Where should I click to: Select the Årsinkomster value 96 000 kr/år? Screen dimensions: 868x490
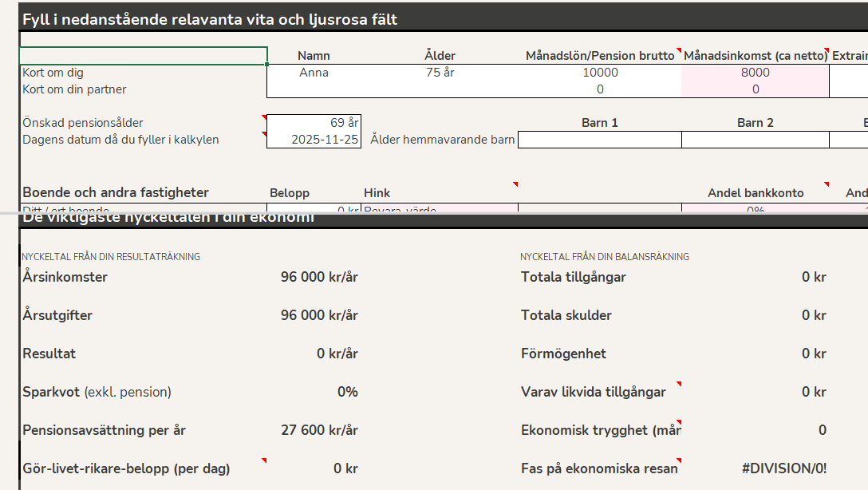click(319, 277)
